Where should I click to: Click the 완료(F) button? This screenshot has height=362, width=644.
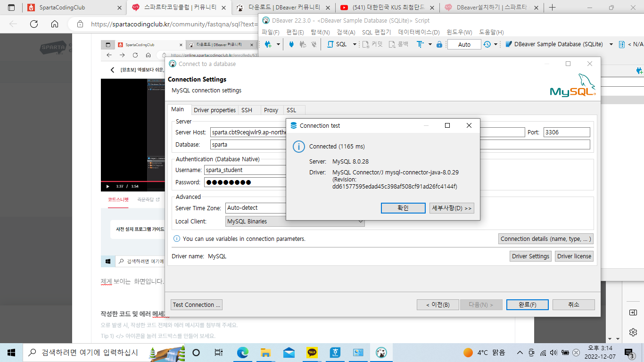[528, 305]
